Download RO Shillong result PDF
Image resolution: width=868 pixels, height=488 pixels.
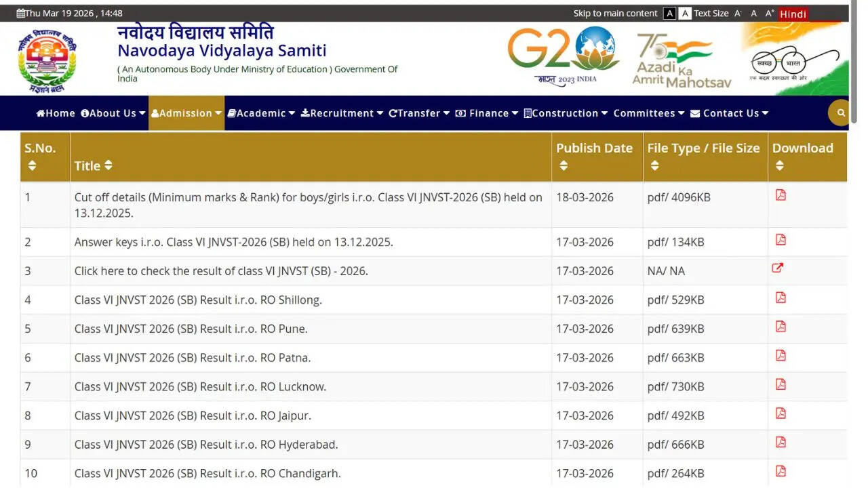(x=781, y=298)
